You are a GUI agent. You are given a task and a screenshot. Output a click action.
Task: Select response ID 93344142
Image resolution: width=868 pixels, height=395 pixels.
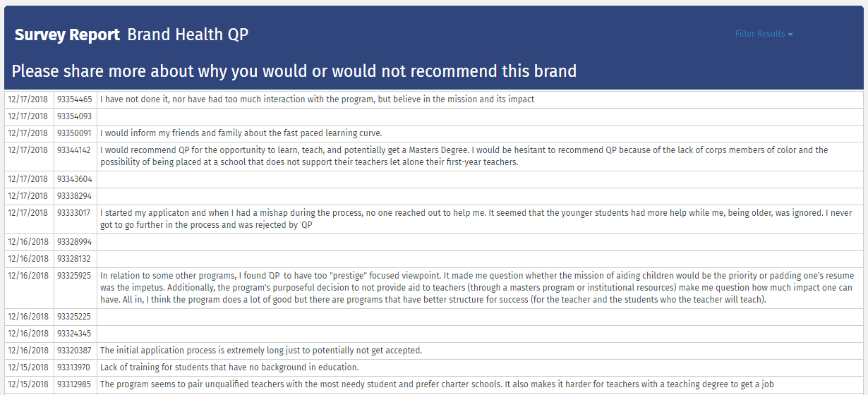point(75,150)
